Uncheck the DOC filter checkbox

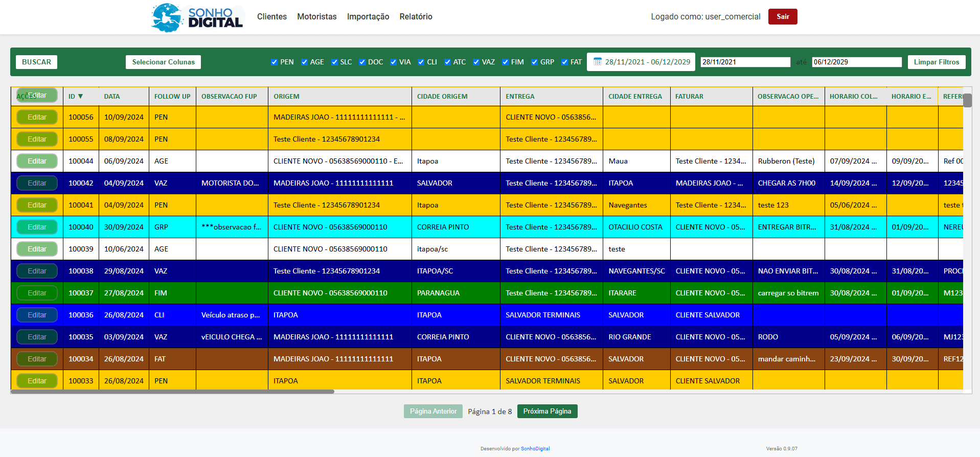click(362, 62)
